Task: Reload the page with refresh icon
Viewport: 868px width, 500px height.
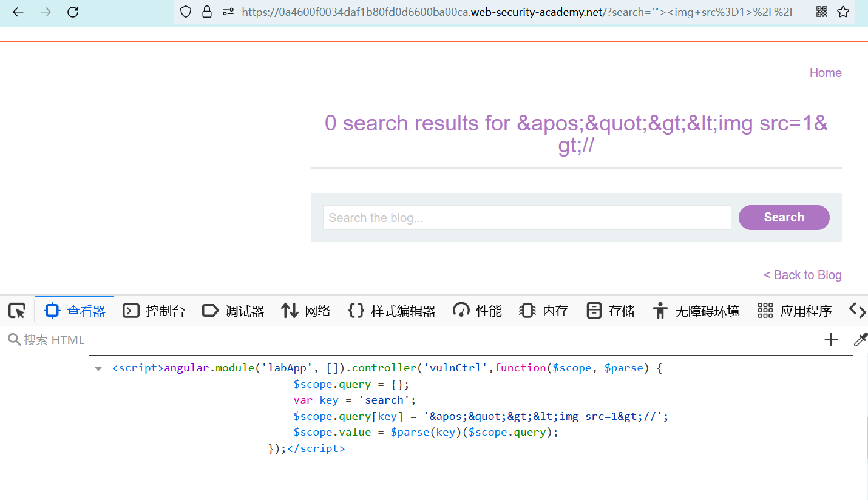Action: pos(73,12)
